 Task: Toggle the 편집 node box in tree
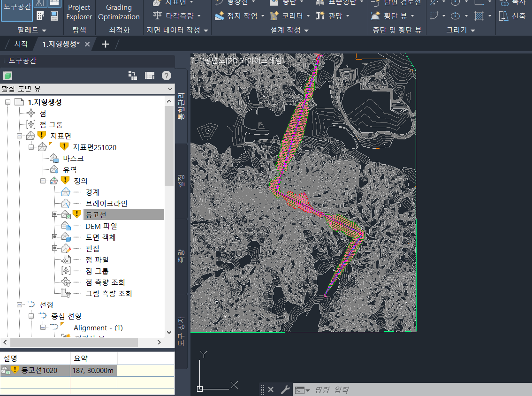(x=54, y=248)
